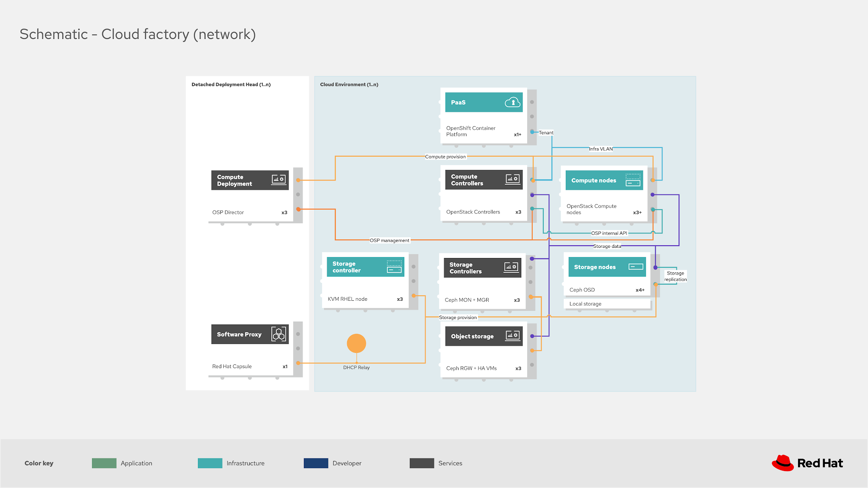This screenshot has width=868, height=488.
Task: Select the teal Infrastructure color swatch
Action: coord(210,463)
